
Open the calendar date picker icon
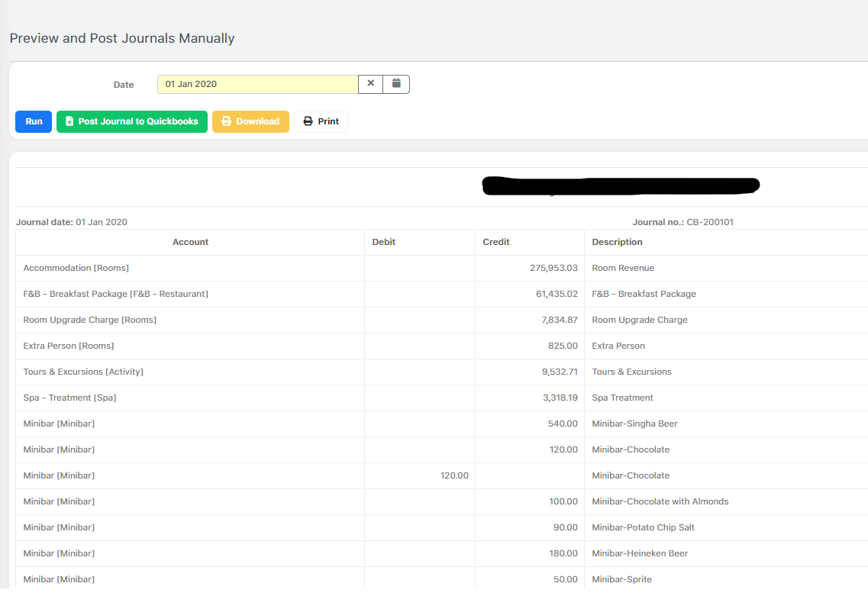tap(396, 84)
